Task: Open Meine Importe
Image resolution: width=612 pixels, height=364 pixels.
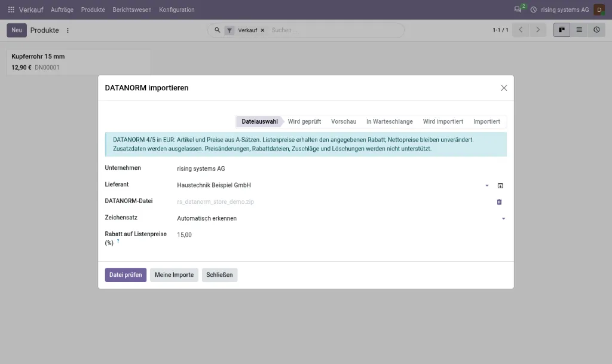Action: (x=174, y=275)
